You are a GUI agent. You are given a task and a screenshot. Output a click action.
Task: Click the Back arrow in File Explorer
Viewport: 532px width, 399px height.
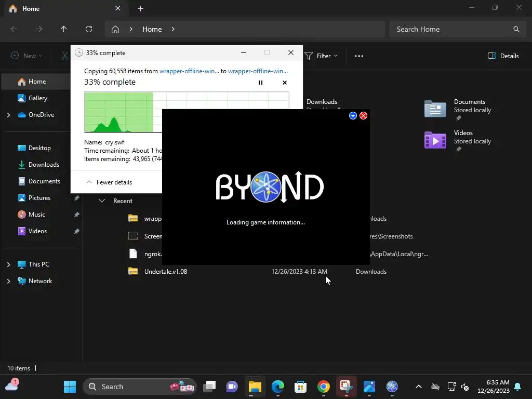tap(14, 29)
